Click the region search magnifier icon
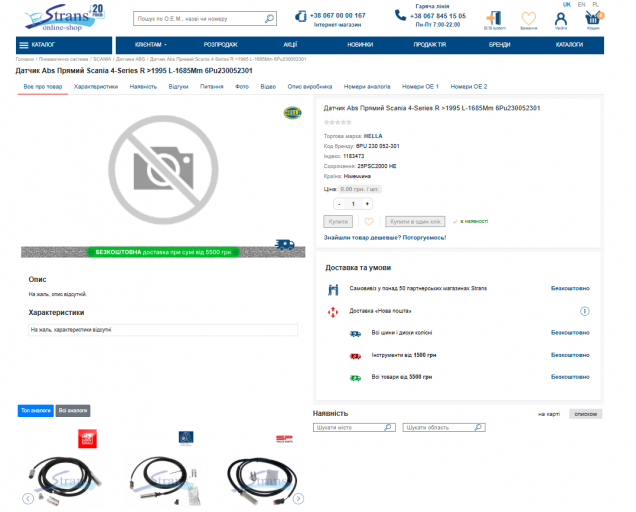This screenshot has height=512, width=636. click(x=479, y=427)
